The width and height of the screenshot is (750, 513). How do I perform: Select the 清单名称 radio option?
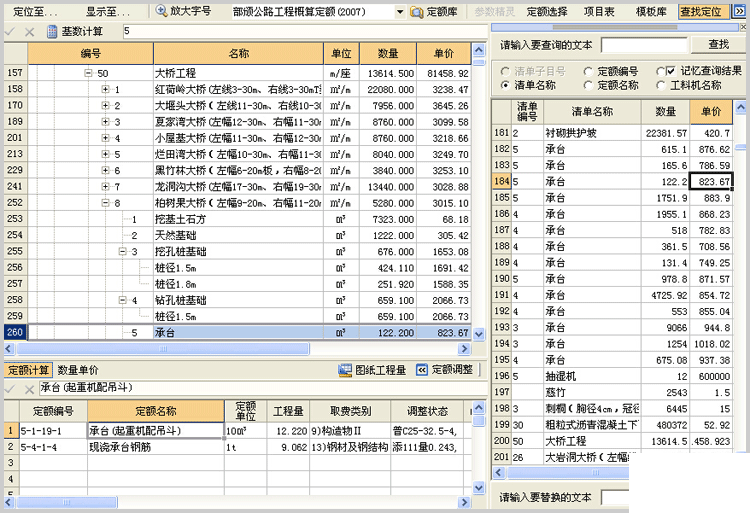coord(505,85)
